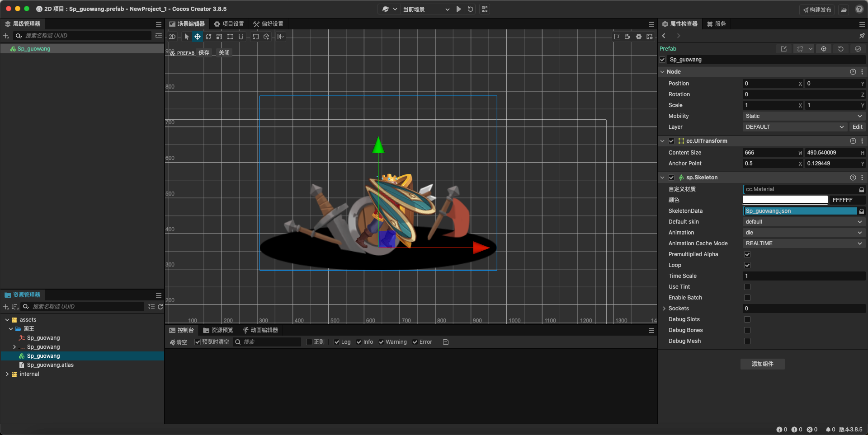Click the Layer Edit button
Image resolution: width=868 pixels, height=435 pixels.
pyautogui.click(x=858, y=127)
